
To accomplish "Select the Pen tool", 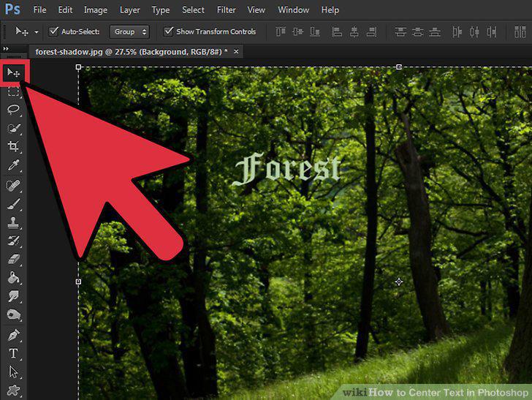I will click(14, 335).
